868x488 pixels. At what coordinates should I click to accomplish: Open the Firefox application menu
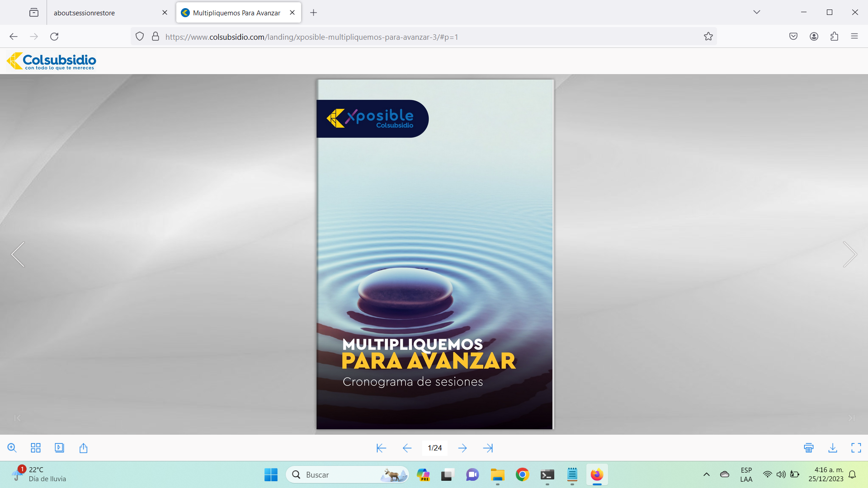click(x=854, y=37)
